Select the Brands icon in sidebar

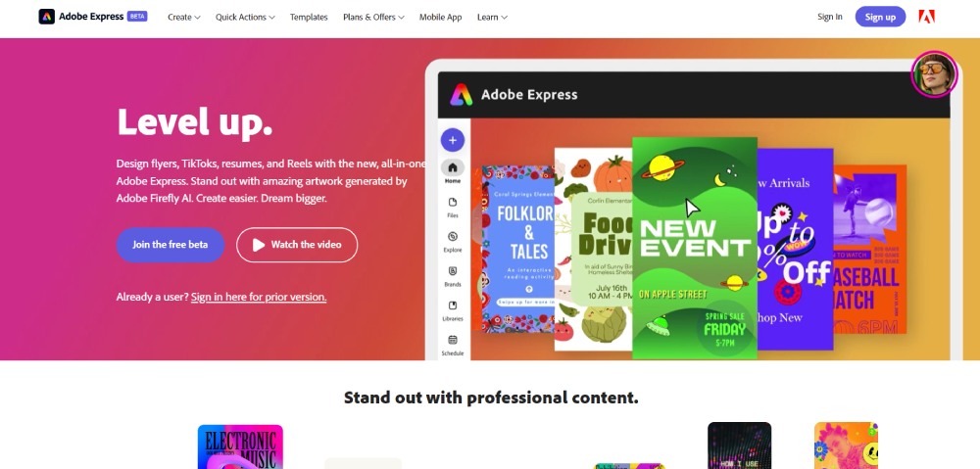point(453,271)
